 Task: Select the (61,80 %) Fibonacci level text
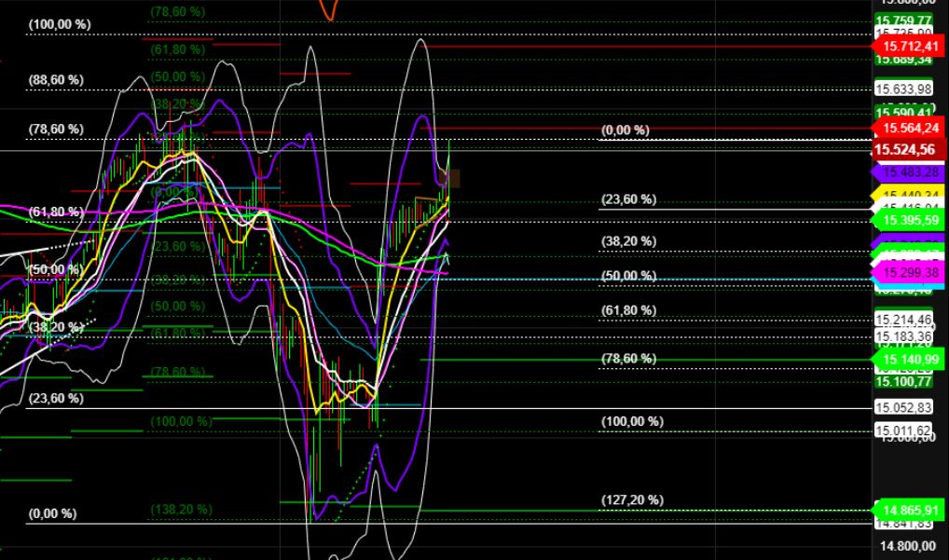pyautogui.click(x=628, y=308)
